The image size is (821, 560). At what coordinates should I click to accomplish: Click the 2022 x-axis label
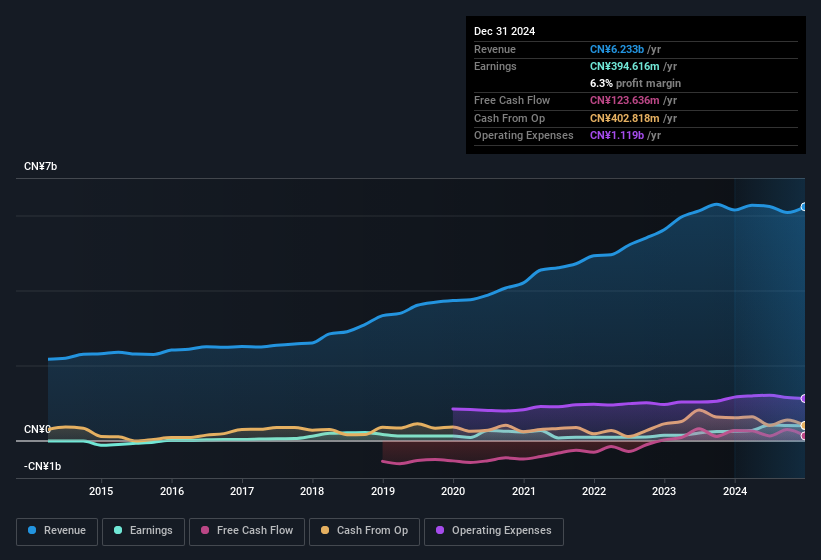(594, 491)
